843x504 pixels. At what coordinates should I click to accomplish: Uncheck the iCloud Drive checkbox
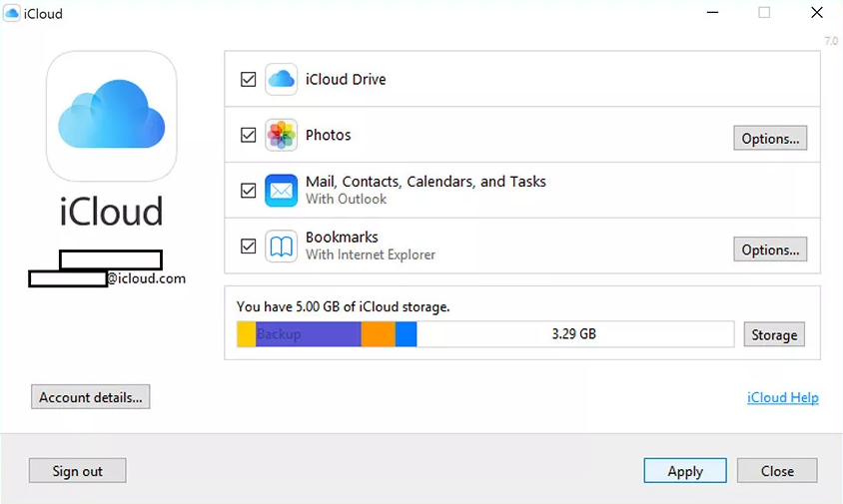pyautogui.click(x=248, y=80)
